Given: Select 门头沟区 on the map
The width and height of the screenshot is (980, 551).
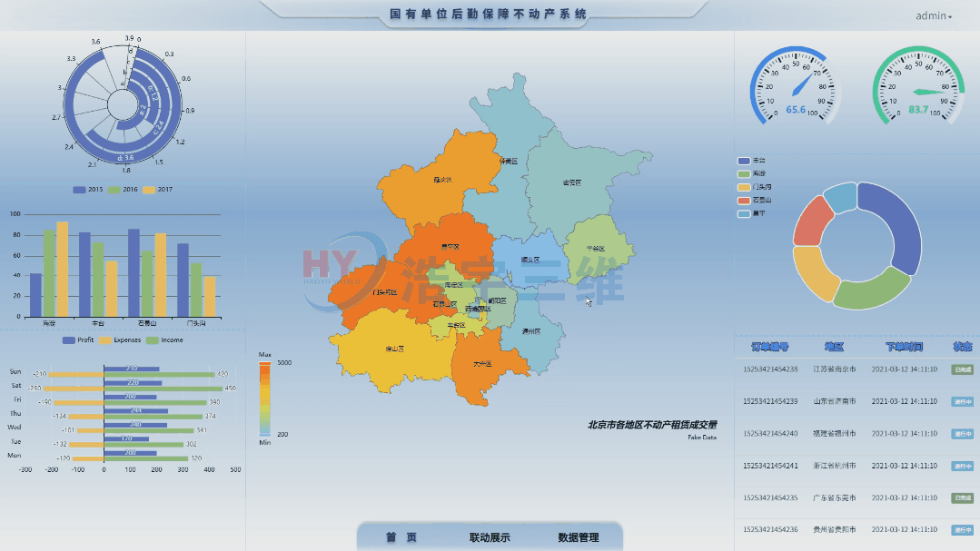Looking at the screenshot, I should tap(384, 292).
